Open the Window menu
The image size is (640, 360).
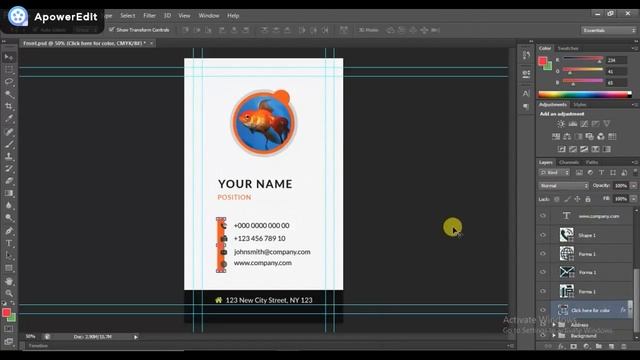click(x=209, y=16)
